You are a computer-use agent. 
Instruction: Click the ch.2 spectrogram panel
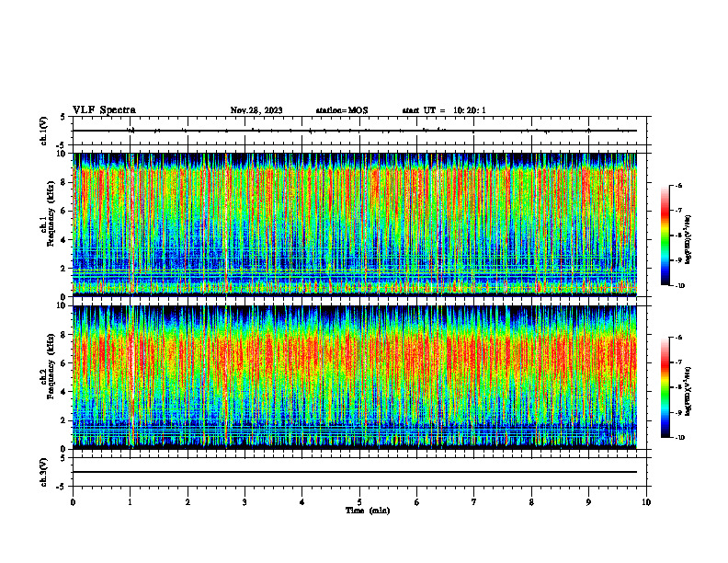point(355,377)
